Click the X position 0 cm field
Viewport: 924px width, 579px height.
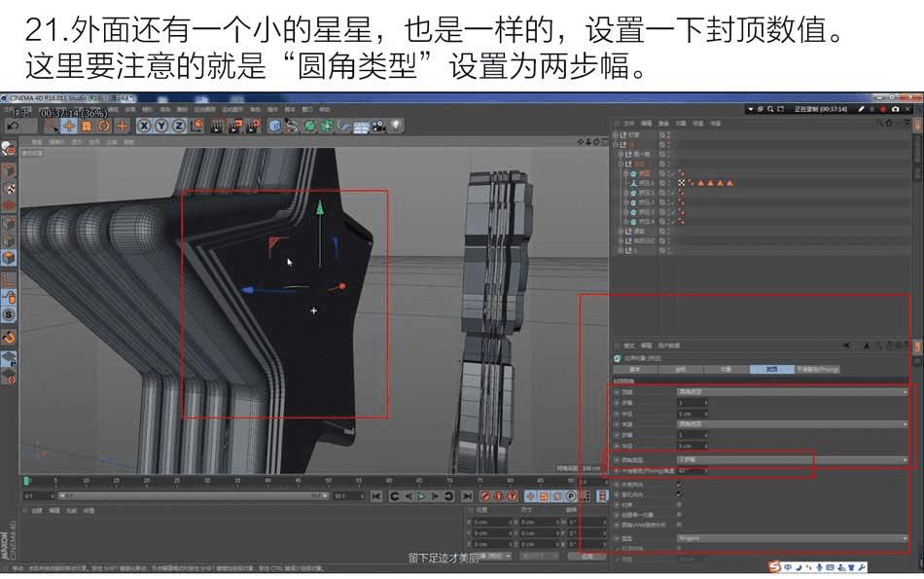click(x=491, y=523)
